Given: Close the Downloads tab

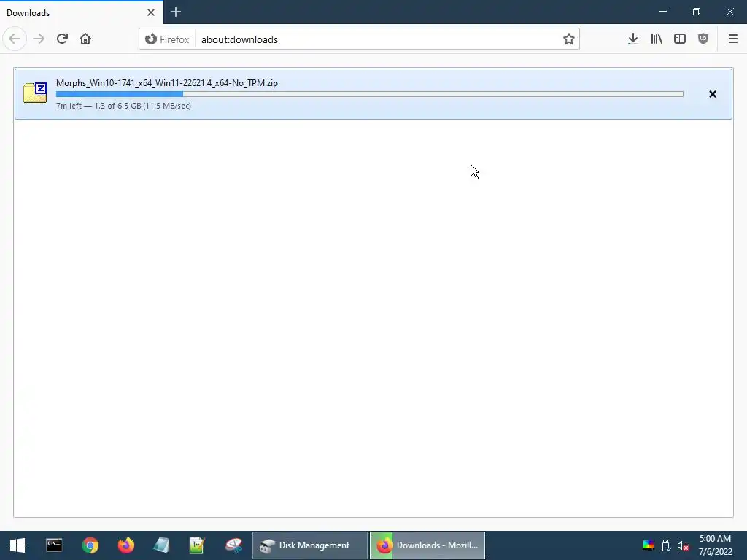Looking at the screenshot, I should point(151,12).
